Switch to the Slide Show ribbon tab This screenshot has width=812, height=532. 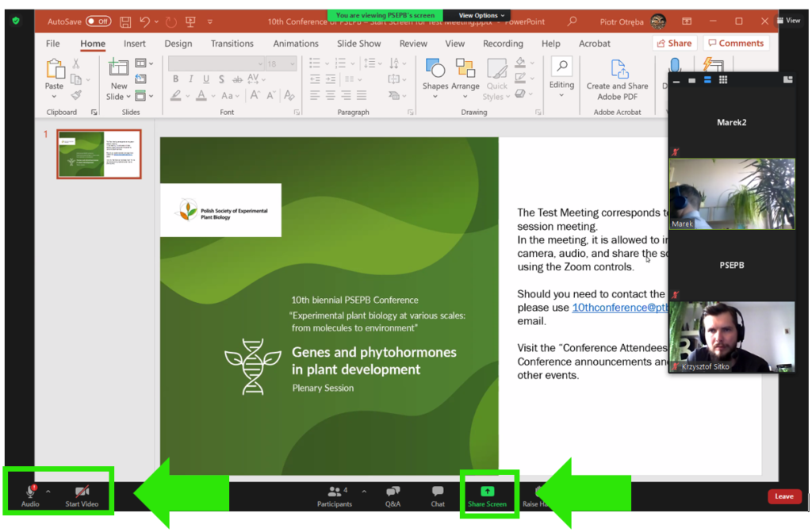(x=359, y=44)
